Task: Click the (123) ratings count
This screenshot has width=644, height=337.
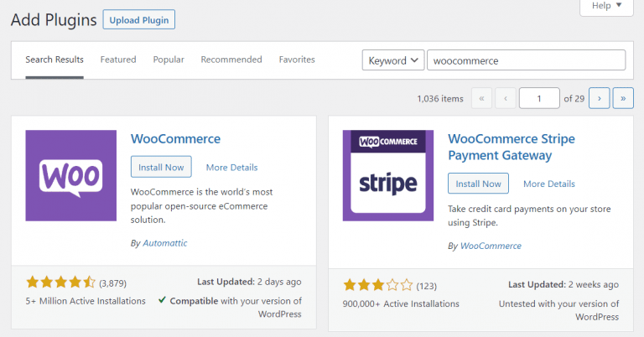Action: [x=426, y=286]
